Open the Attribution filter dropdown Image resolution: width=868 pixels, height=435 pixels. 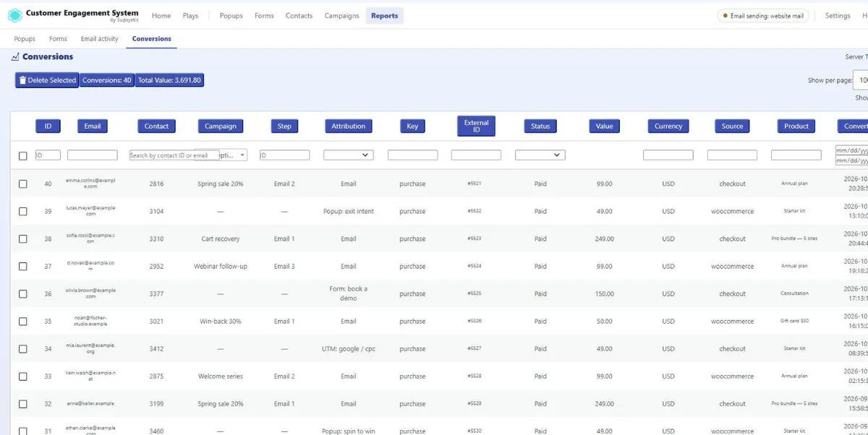point(348,155)
